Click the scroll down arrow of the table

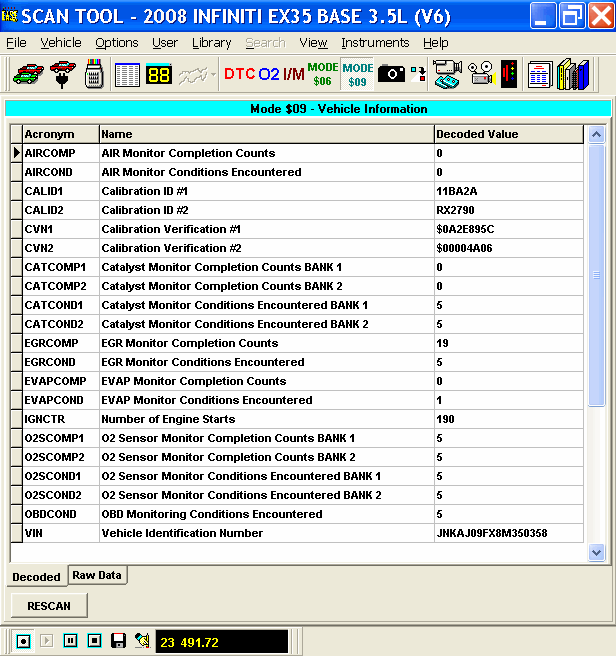click(x=596, y=551)
